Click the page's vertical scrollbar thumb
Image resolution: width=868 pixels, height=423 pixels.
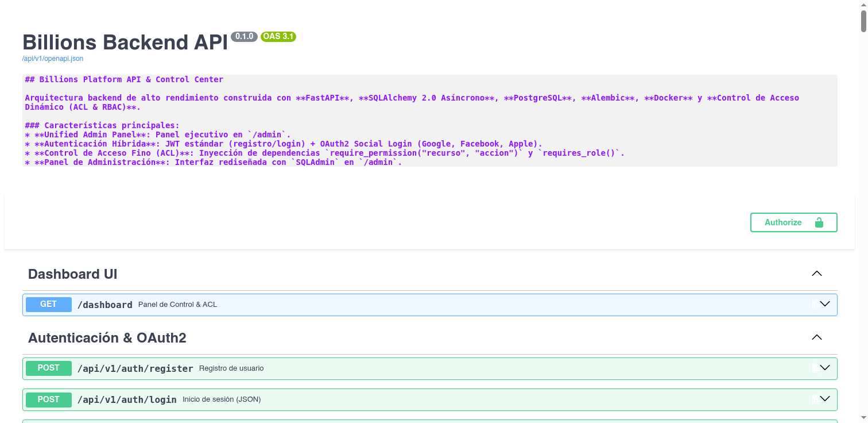point(863,21)
